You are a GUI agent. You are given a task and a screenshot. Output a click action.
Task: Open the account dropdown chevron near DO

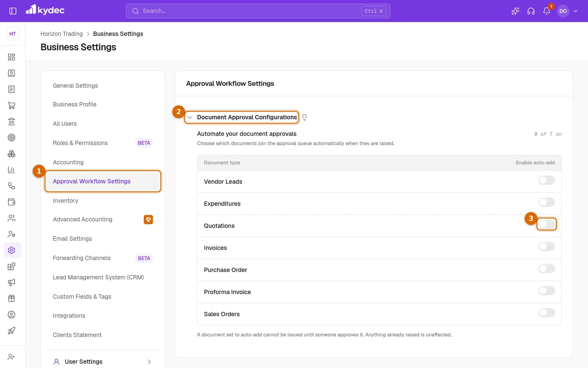[575, 11]
